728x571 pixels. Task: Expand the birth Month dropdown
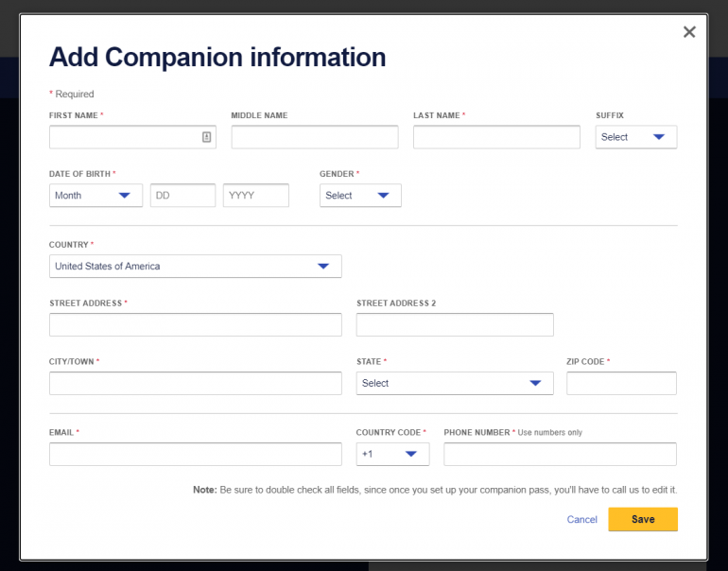pyautogui.click(x=95, y=196)
